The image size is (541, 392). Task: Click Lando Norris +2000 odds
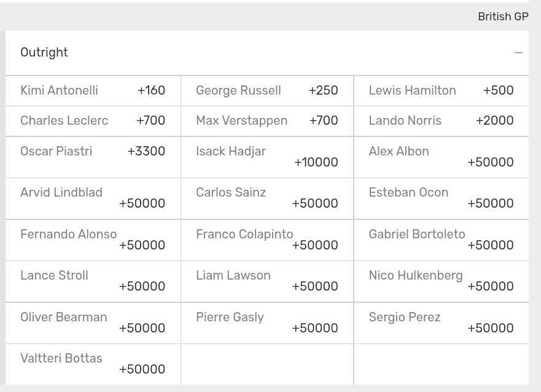(x=442, y=121)
